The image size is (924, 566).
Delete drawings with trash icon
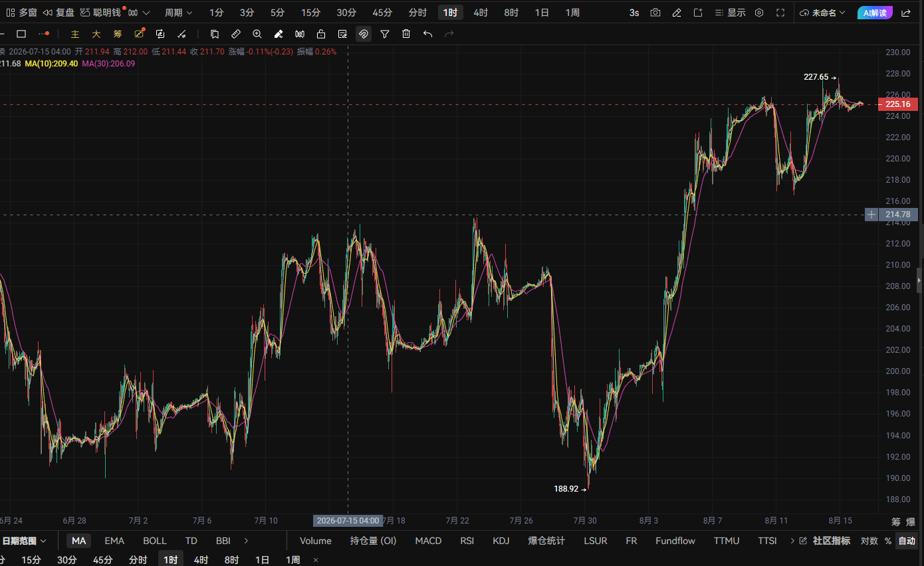pos(406,34)
